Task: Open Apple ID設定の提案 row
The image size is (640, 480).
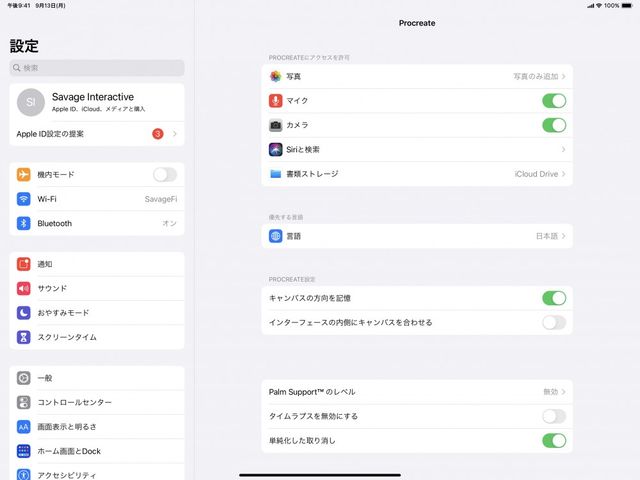Action: pos(97,134)
